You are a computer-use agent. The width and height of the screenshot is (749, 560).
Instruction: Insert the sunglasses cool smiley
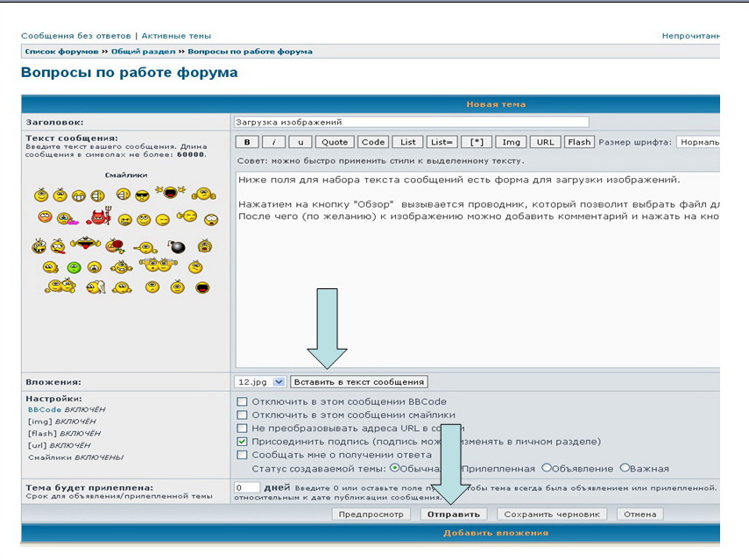[142, 195]
